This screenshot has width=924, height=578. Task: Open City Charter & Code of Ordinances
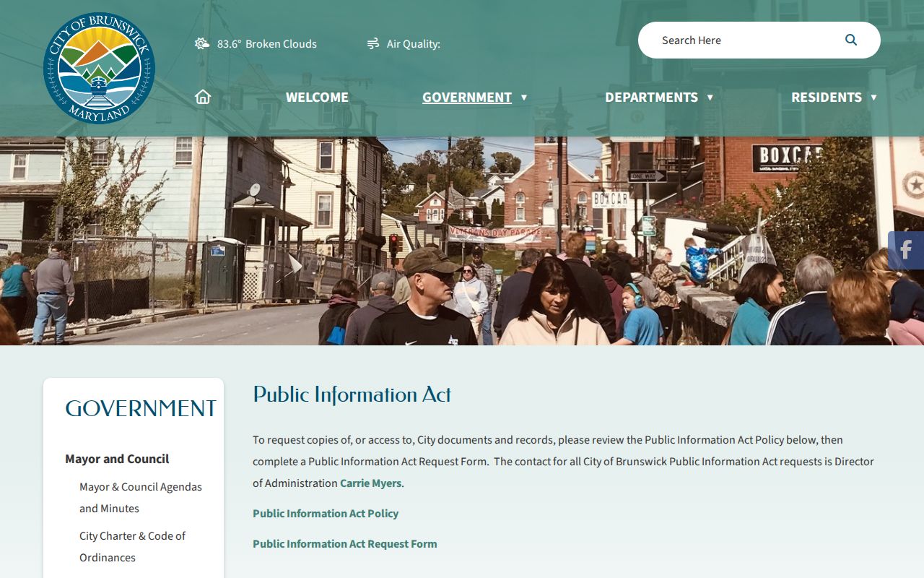pos(132,547)
